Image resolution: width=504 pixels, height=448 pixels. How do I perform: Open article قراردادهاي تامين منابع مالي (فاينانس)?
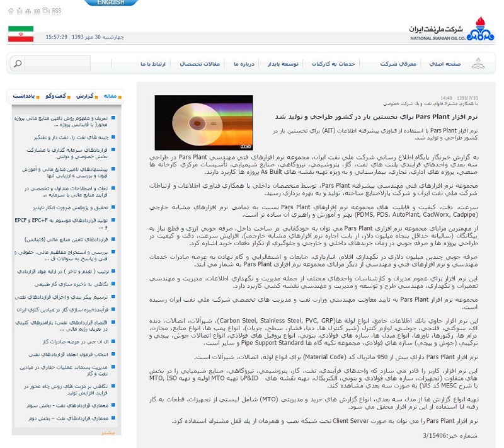click(66, 239)
